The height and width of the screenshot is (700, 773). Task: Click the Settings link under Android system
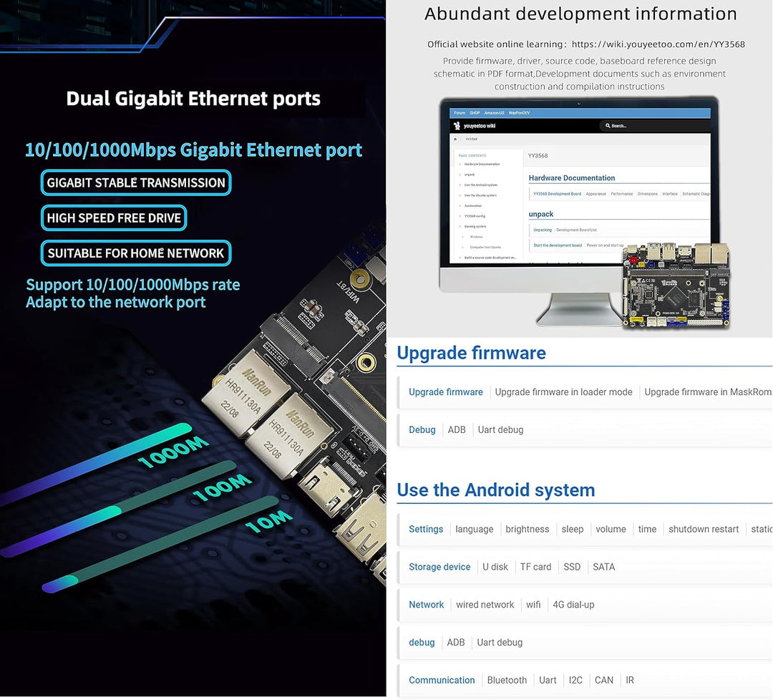tap(426, 529)
